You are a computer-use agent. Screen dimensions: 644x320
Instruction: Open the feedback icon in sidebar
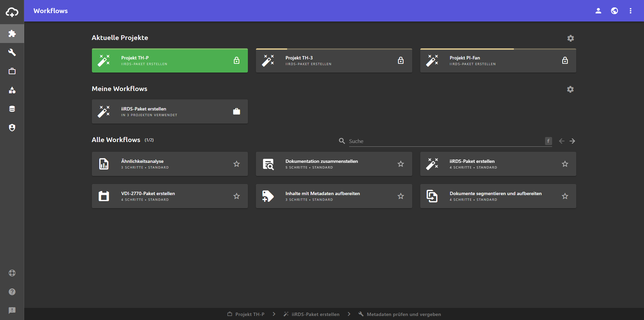(12, 311)
